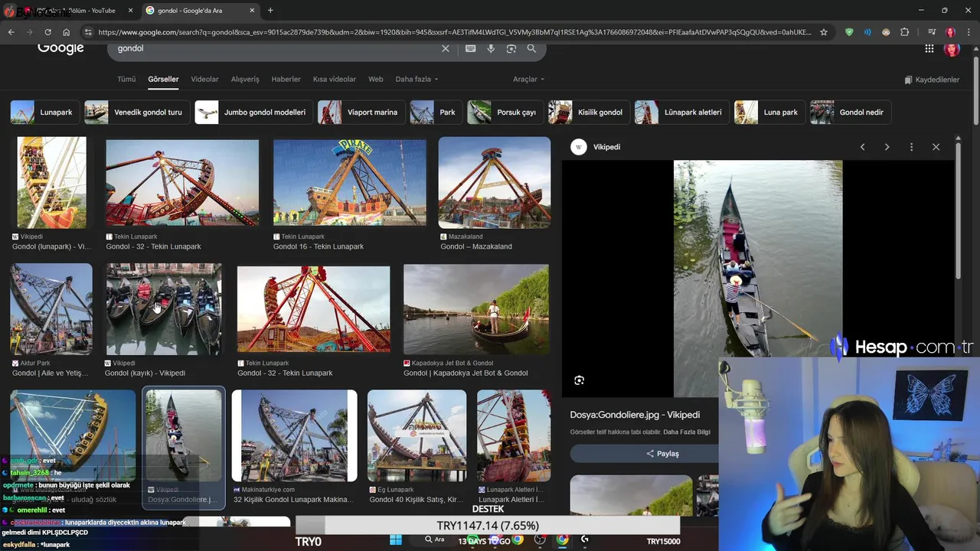Open the media control icon in Chrome toolbar

(x=931, y=32)
